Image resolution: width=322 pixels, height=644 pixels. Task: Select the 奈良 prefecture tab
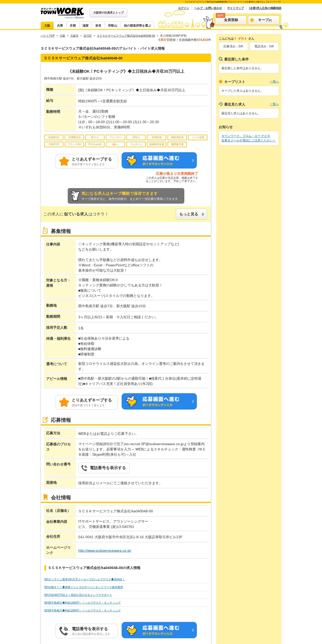tap(98, 26)
